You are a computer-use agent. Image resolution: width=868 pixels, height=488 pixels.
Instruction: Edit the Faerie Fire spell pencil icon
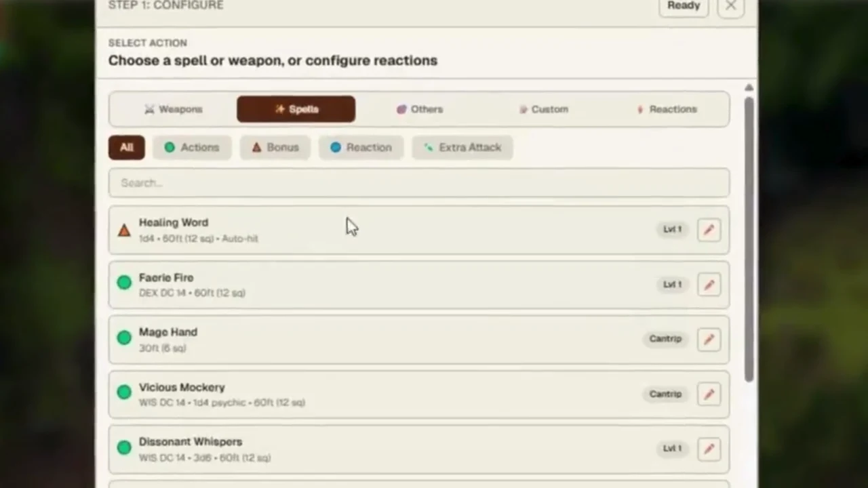[709, 285]
